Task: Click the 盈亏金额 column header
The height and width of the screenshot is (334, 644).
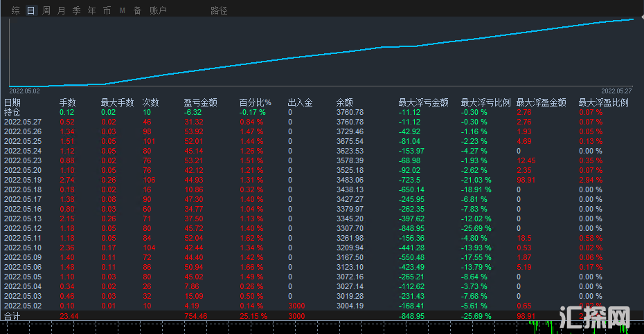Action: 200,102
